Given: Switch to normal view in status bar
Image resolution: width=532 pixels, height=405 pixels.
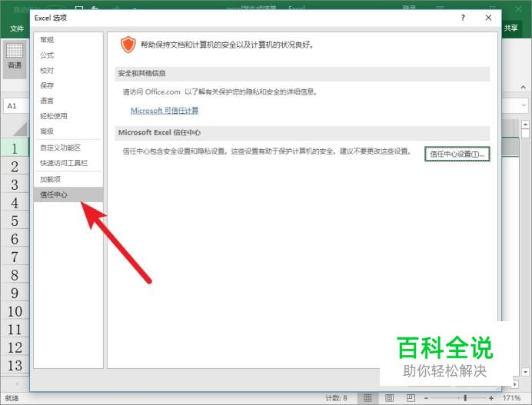Looking at the screenshot, I should (367, 398).
